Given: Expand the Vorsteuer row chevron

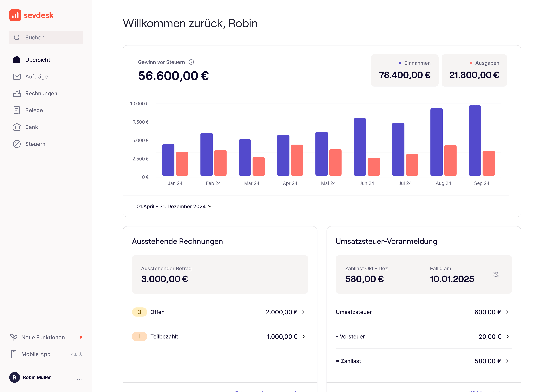Looking at the screenshot, I should [507, 336].
